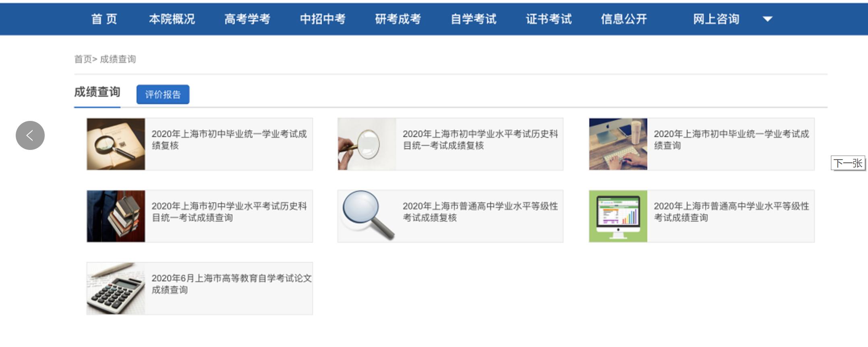Open 普通高中学业水平等级性考试成绩复核 link
868x347 pixels.
click(x=480, y=212)
